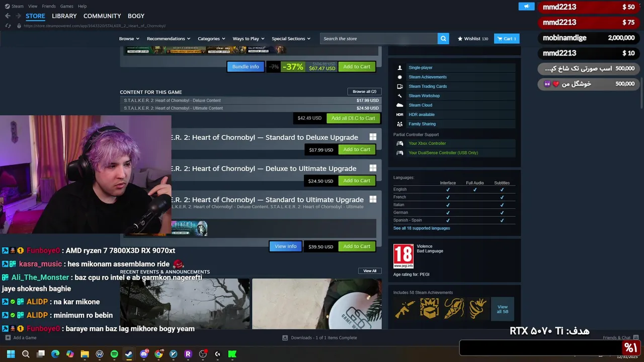Click View All recent events
Image resolution: width=644 pixels, height=362 pixels.
click(x=370, y=271)
